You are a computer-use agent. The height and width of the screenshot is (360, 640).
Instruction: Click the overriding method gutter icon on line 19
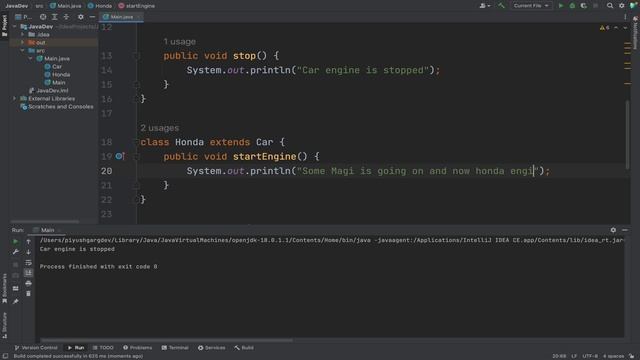(119, 156)
